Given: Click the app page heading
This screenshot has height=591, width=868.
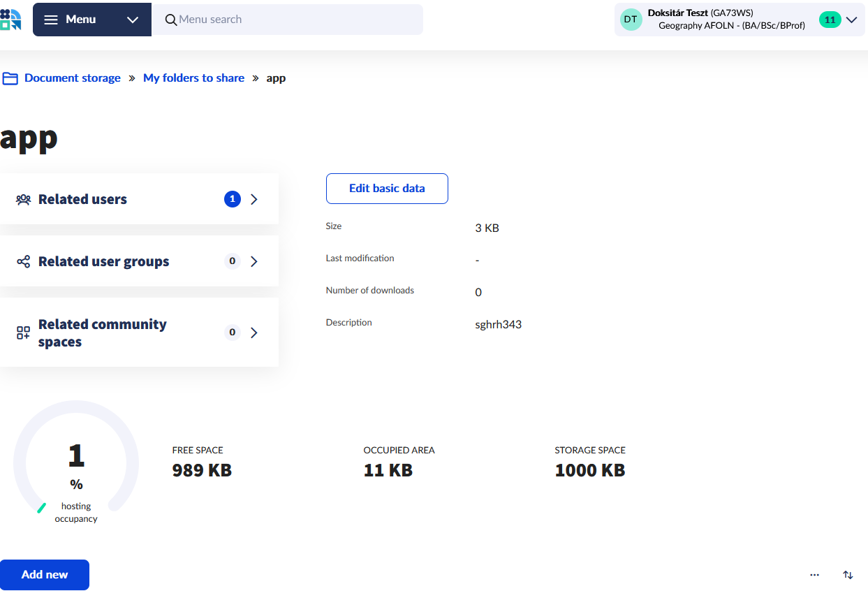Looking at the screenshot, I should click(x=29, y=138).
